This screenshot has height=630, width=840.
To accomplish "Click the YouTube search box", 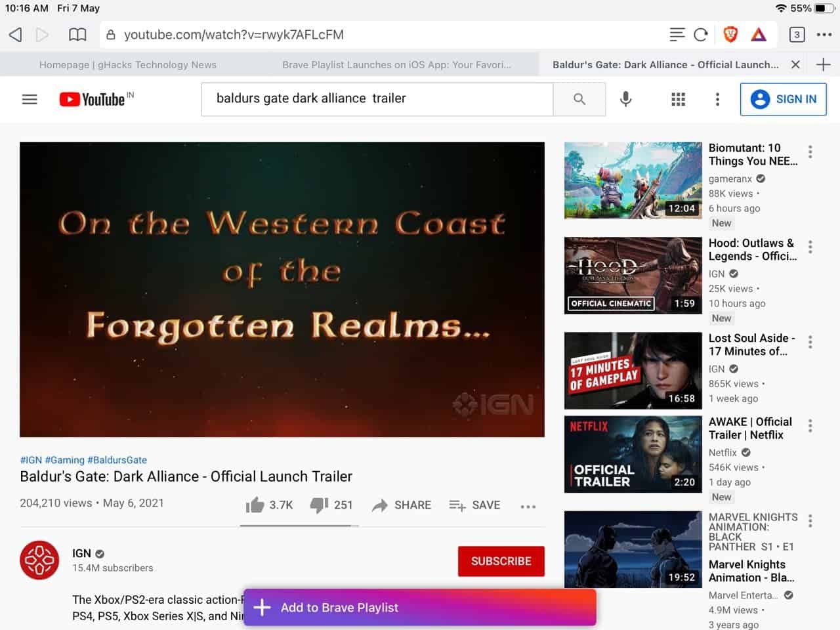I will pos(377,99).
